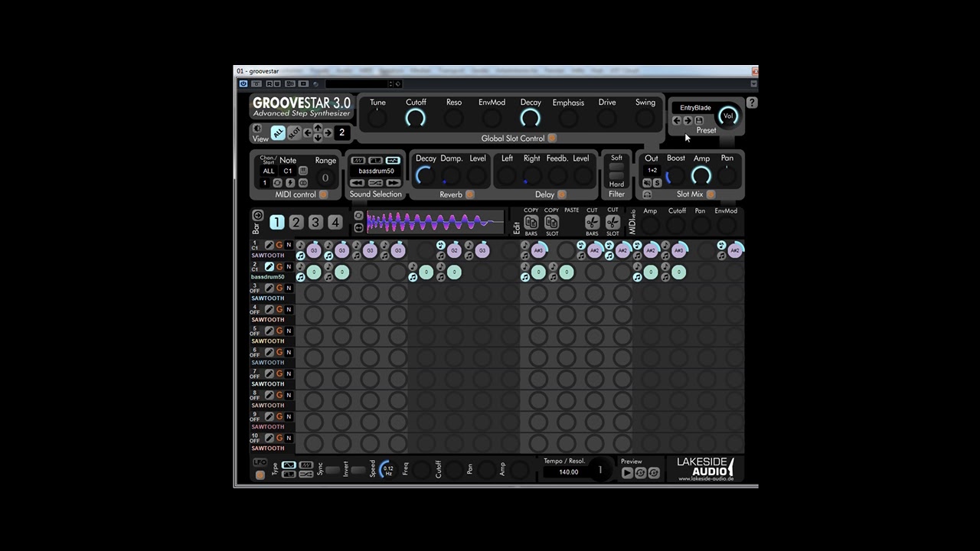Click the keyboard icon next to Note C1

tap(303, 171)
